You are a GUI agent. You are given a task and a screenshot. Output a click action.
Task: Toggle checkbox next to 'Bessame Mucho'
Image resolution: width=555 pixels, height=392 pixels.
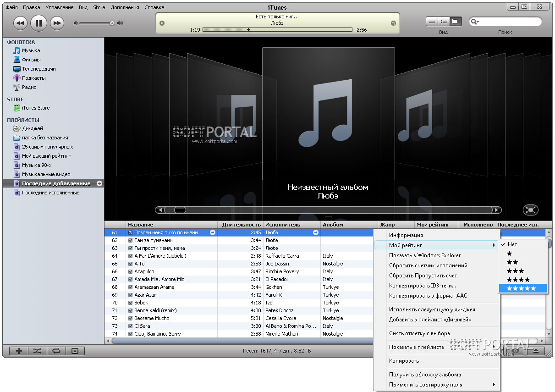point(131,318)
